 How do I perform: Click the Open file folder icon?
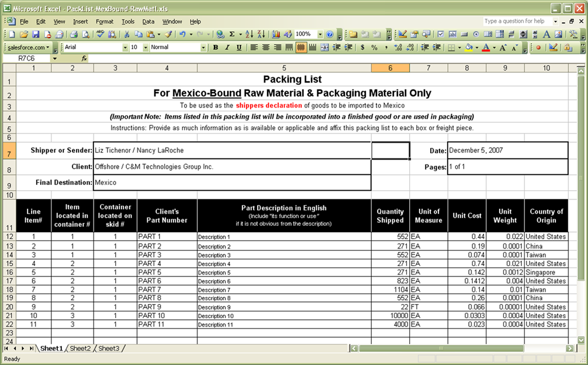tap(24, 35)
